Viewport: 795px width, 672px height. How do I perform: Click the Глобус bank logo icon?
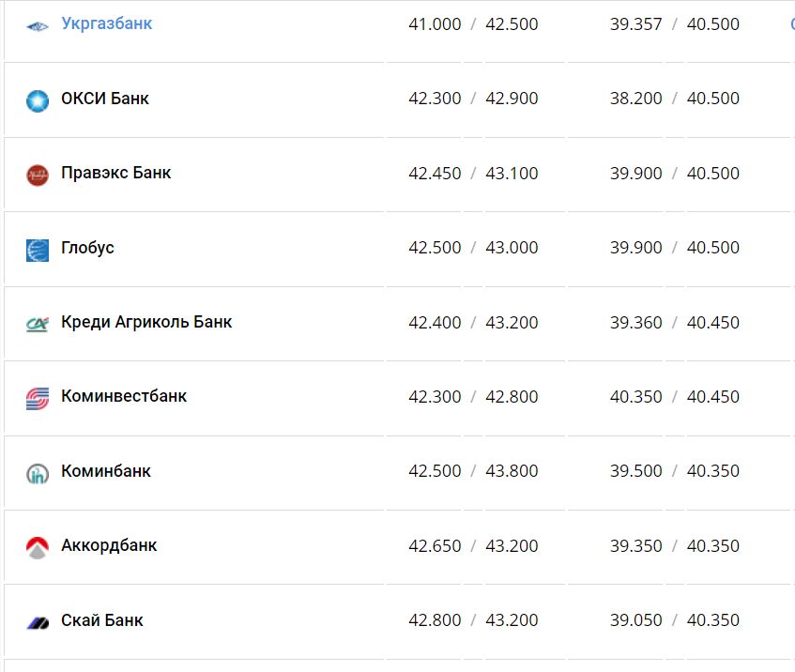tap(38, 250)
